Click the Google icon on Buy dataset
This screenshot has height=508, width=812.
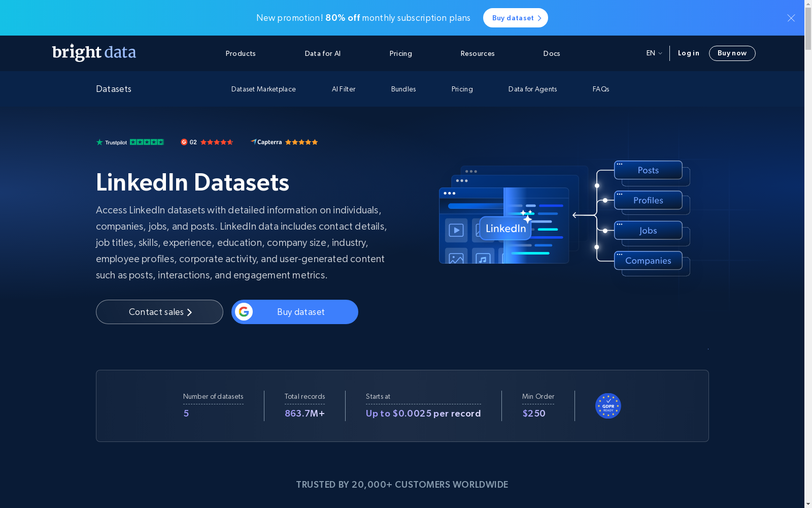(244, 312)
